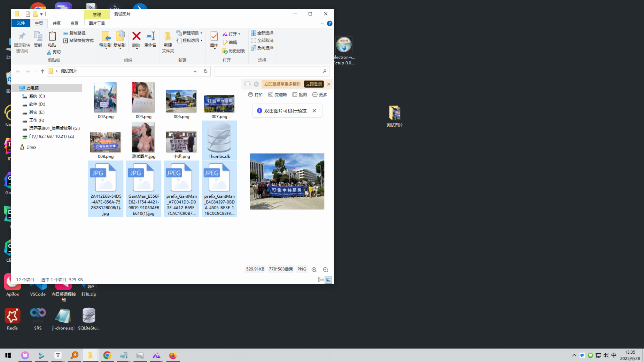Switch to the View ribbon tab
The image size is (644, 362).
pyautogui.click(x=74, y=23)
